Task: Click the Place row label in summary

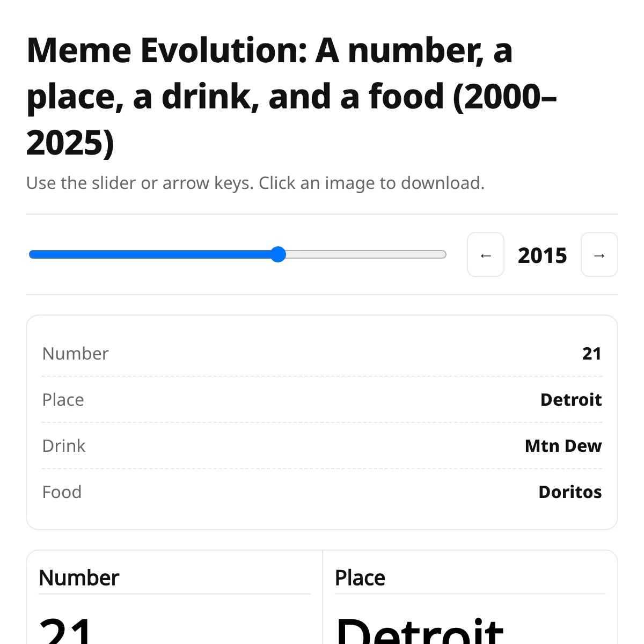Action: tap(63, 400)
